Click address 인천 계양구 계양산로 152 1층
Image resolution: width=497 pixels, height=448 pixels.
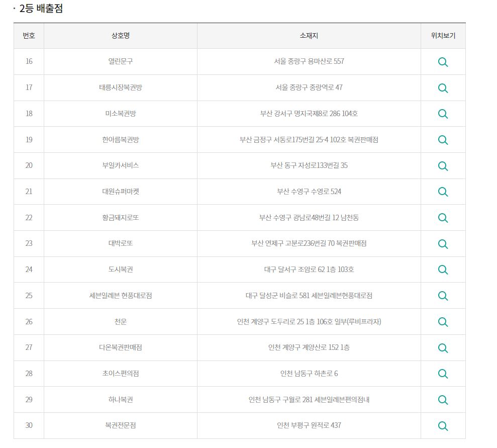pos(309,347)
